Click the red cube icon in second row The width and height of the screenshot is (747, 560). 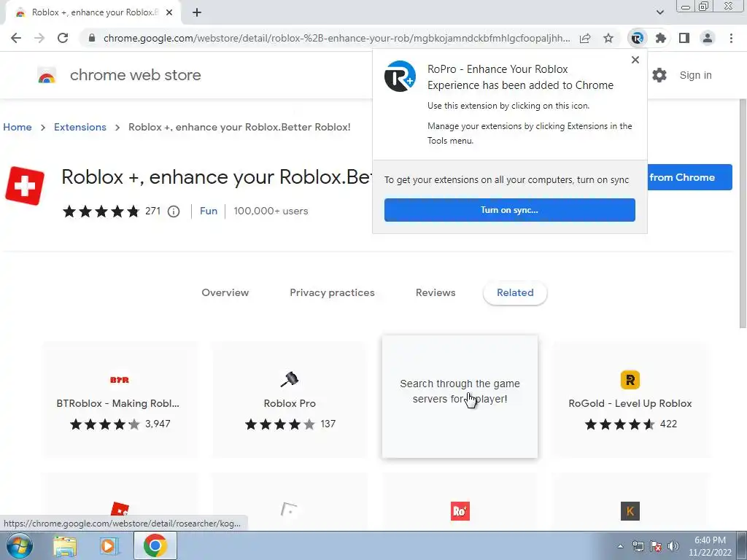coord(120,509)
